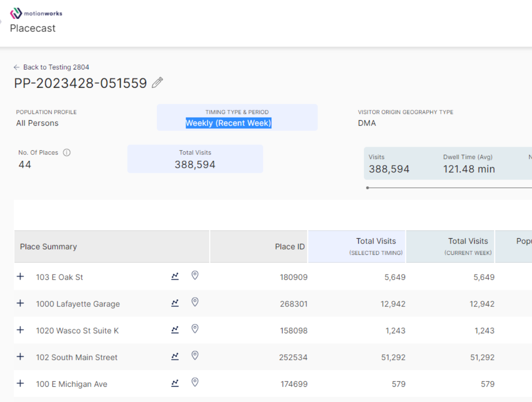Click Place ID 174699
The image size is (532, 402).
[294, 384]
